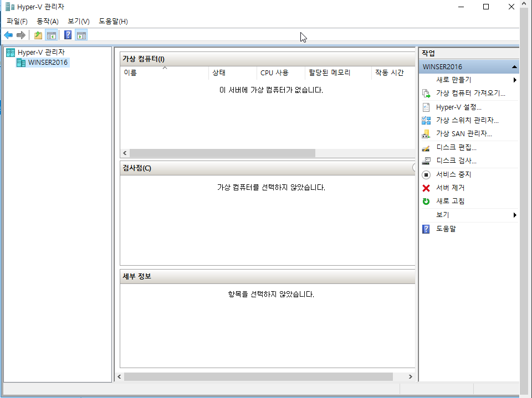The height and width of the screenshot is (398, 532).
Task: Click the 도움말 question mark icon in Actions
Action: [426, 229]
